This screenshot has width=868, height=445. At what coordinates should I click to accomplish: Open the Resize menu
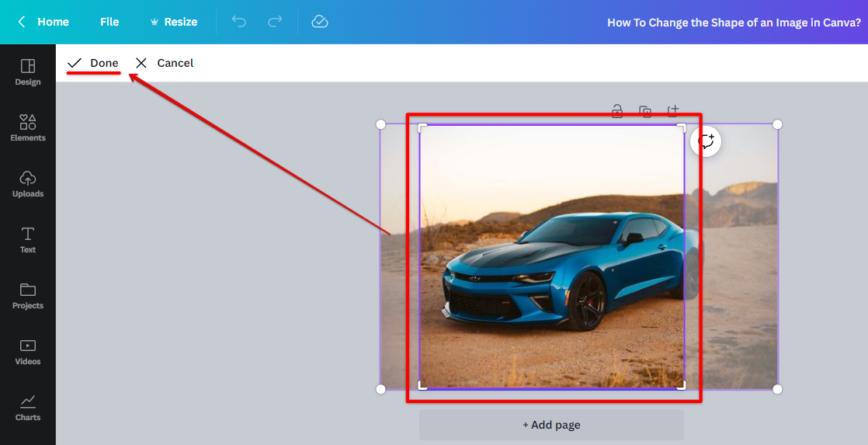[173, 22]
